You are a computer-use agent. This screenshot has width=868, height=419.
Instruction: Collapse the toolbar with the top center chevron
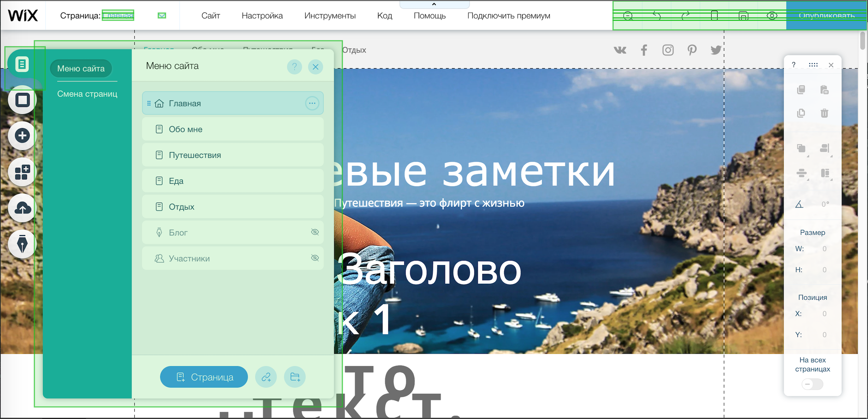pyautogui.click(x=434, y=4)
